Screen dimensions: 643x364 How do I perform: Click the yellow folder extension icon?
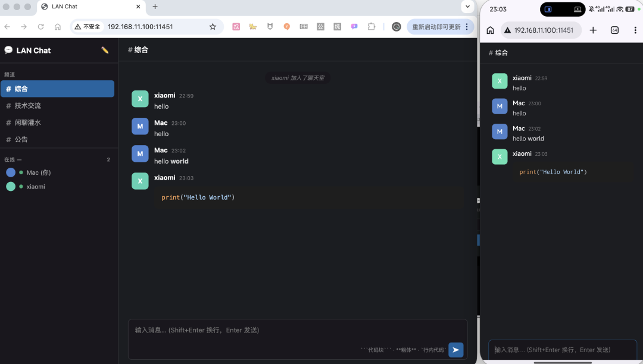coord(253,27)
